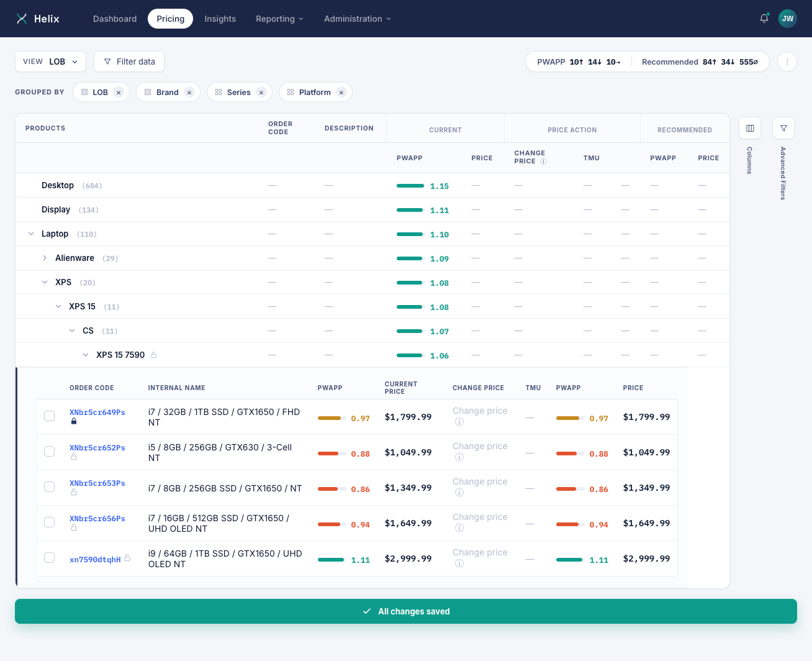Go to the Dashboard tab

115,19
